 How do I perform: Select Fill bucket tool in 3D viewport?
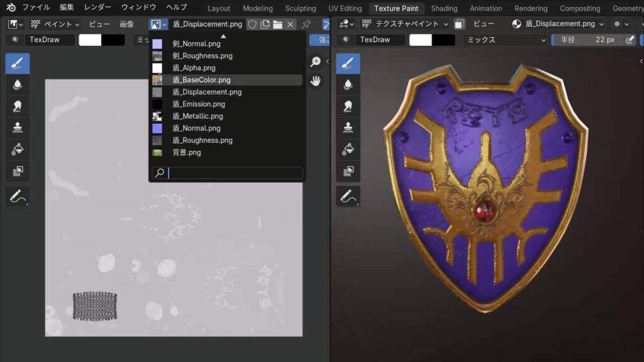[348, 149]
